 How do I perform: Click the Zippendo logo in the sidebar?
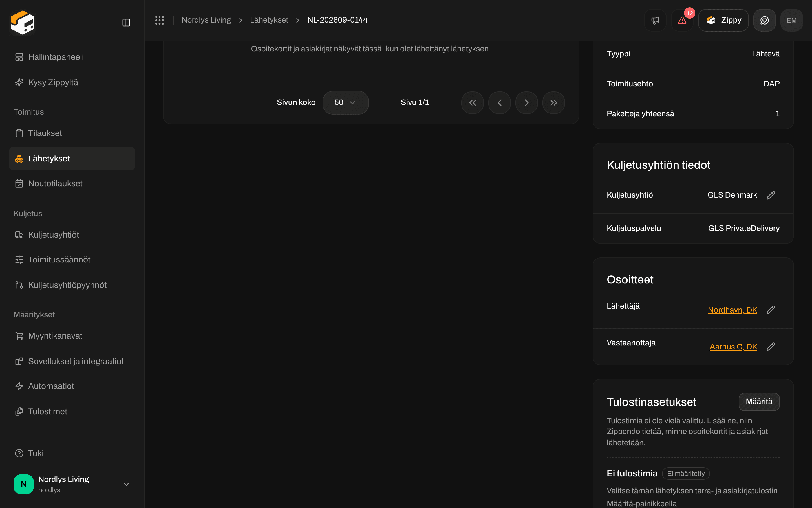click(23, 23)
